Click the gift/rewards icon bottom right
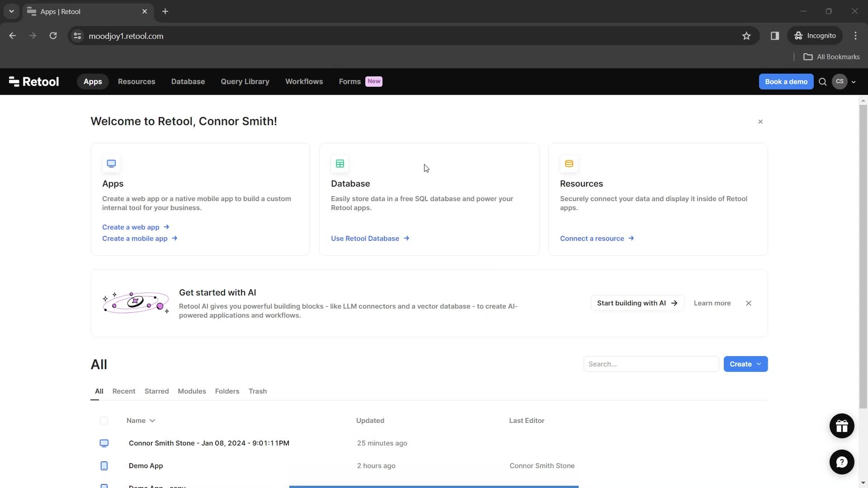This screenshot has height=488, width=868. (842, 426)
